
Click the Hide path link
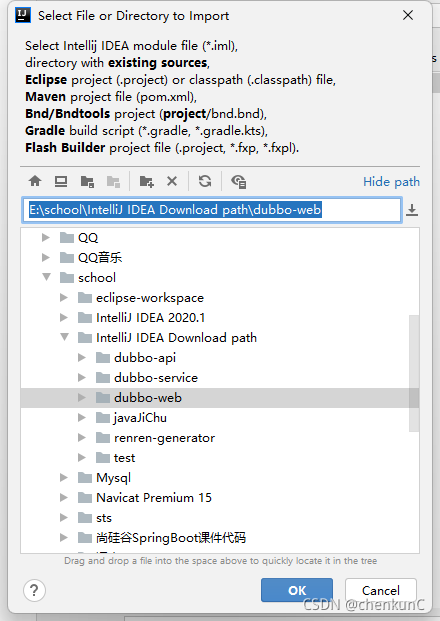coord(391,181)
